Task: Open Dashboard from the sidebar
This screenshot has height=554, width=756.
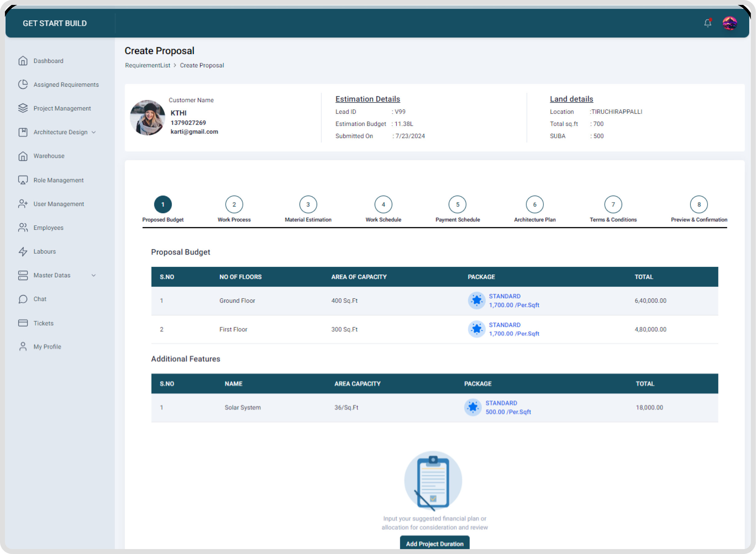Action: 48,61
